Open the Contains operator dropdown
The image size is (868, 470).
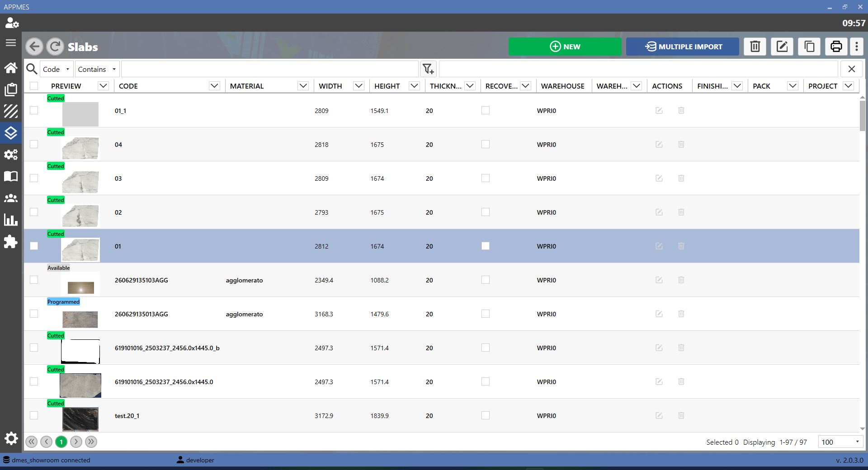pyautogui.click(x=97, y=69)
